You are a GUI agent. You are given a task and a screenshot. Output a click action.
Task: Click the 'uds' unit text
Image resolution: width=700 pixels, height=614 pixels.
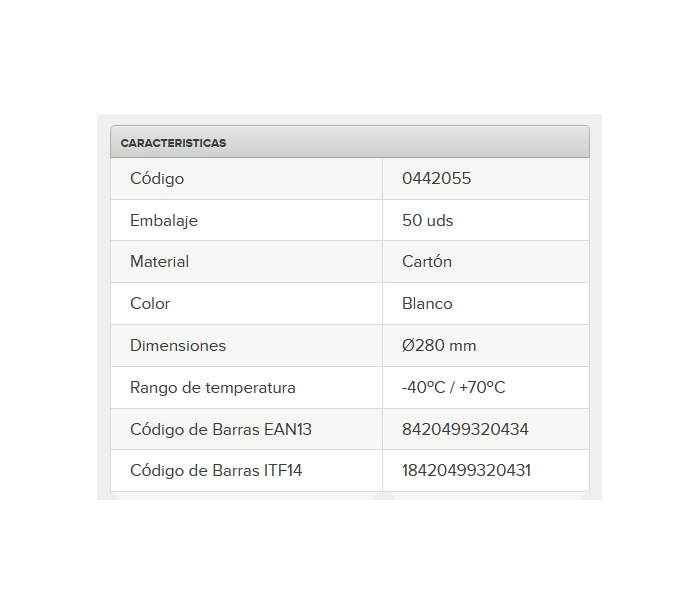point(440,221)
